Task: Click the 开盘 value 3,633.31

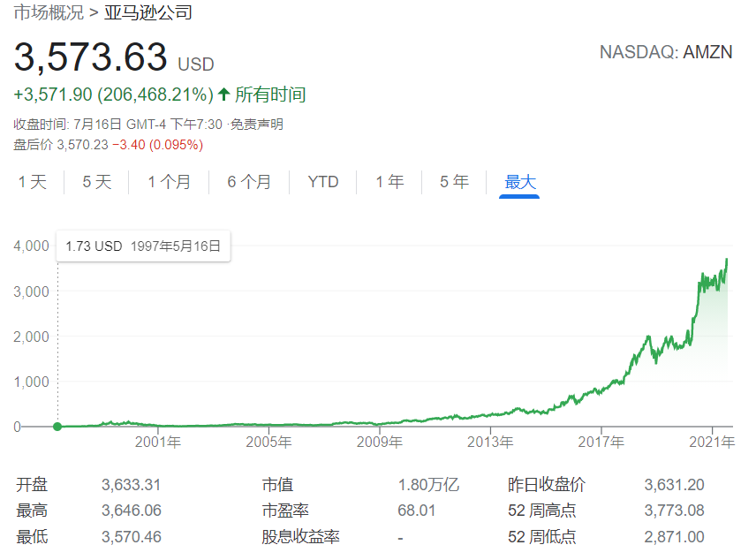Action: coord(131,485)
